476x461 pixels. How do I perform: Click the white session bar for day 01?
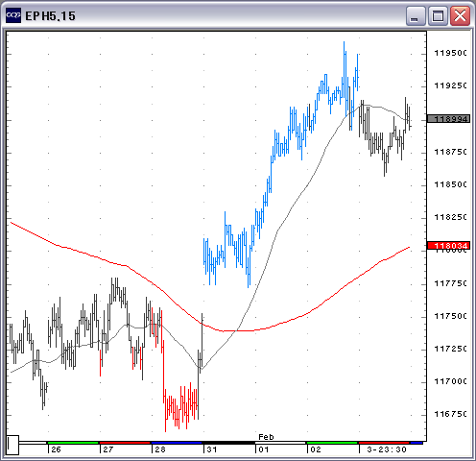[x=280, y=443]
